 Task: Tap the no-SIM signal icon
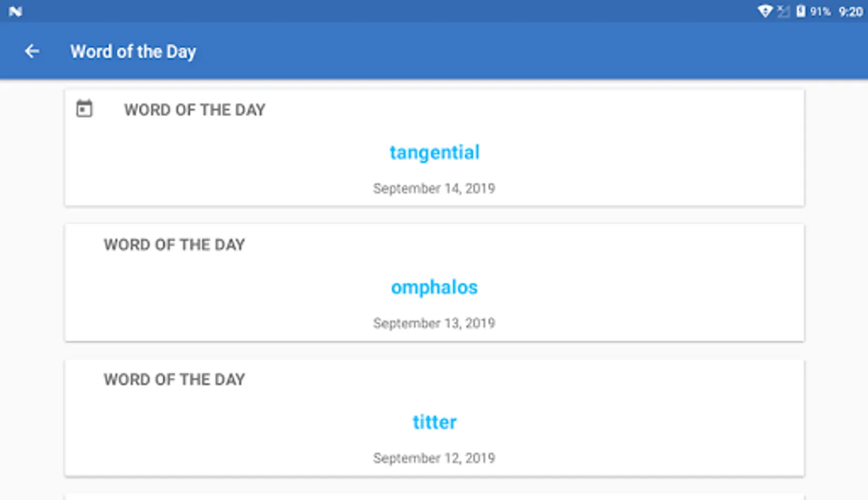[783, 11]
